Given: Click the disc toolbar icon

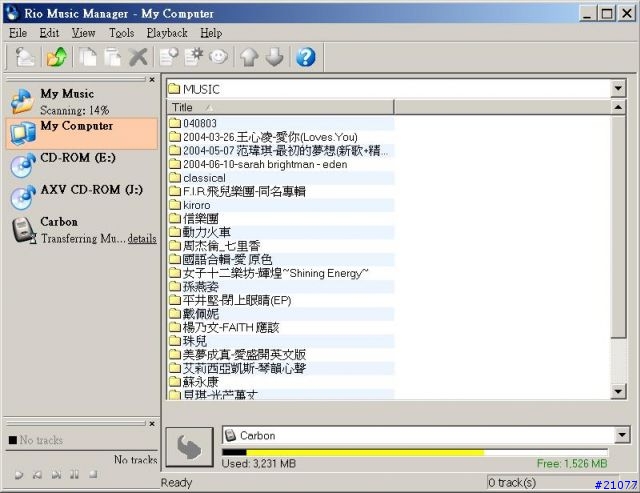Looking at the screenshot, I should tap(218, 57).
